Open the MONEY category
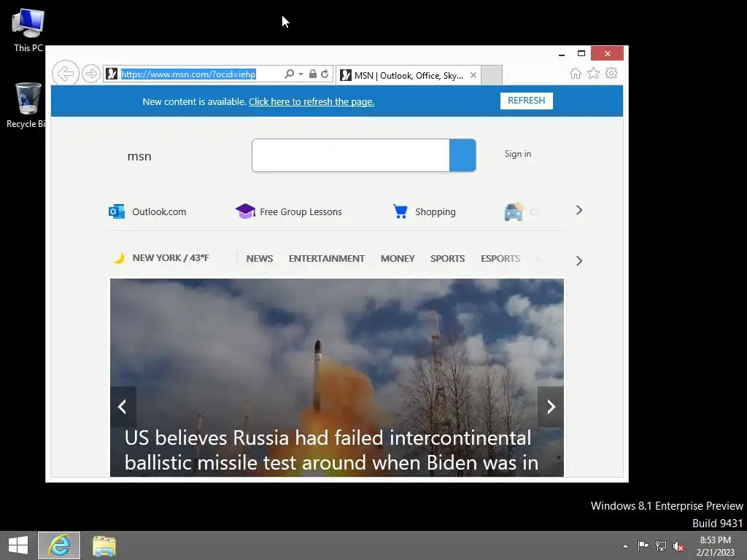 tap(398, 259)
